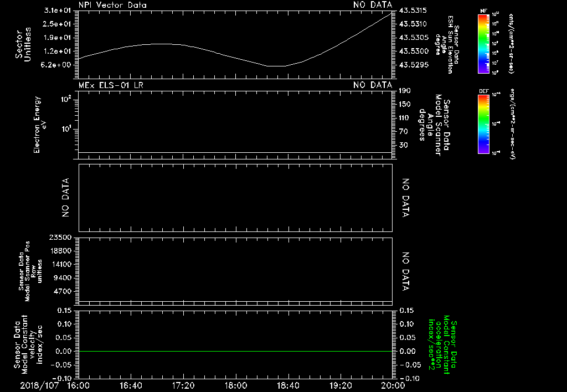The width and height of the screenshot is (567, 392).
Task: Click the '43.5295' elevation tick value
Action: [x=413, y=65]
